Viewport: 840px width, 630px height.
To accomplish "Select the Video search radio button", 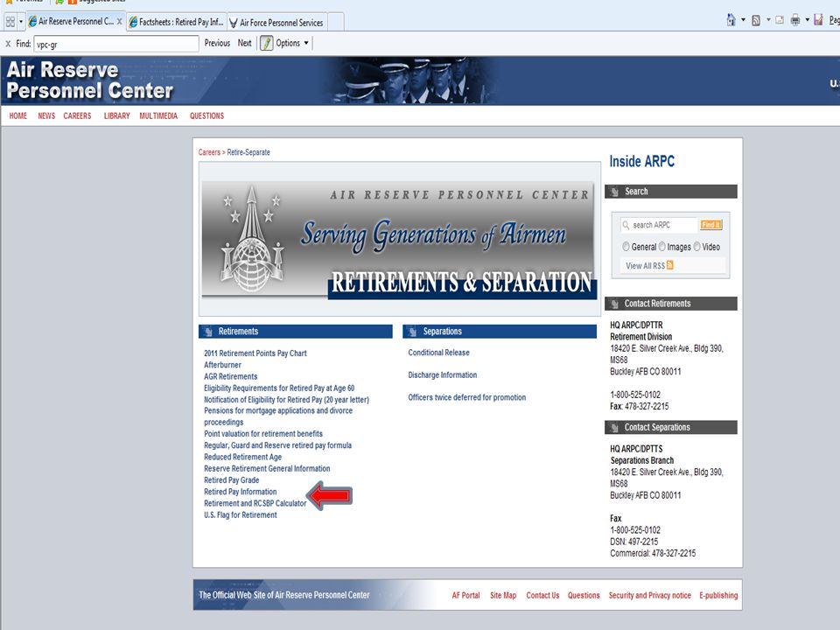I will click(697, 247).
